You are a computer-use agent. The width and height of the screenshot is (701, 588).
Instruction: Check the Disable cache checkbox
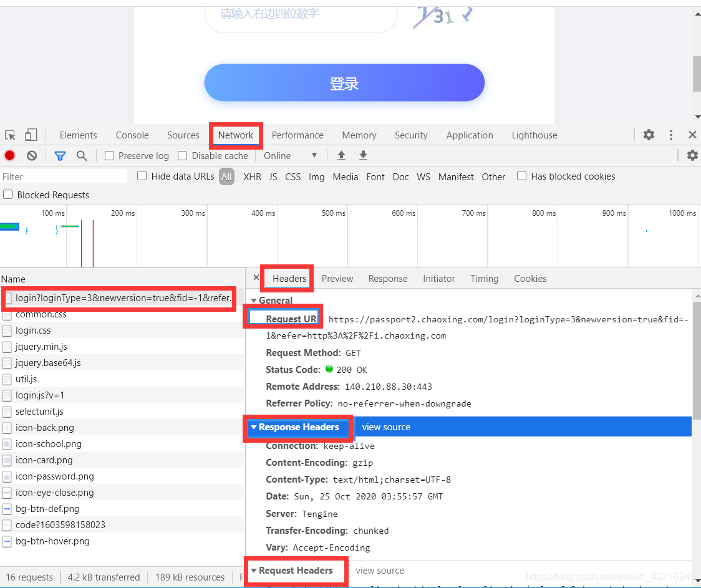coord(183,156)
